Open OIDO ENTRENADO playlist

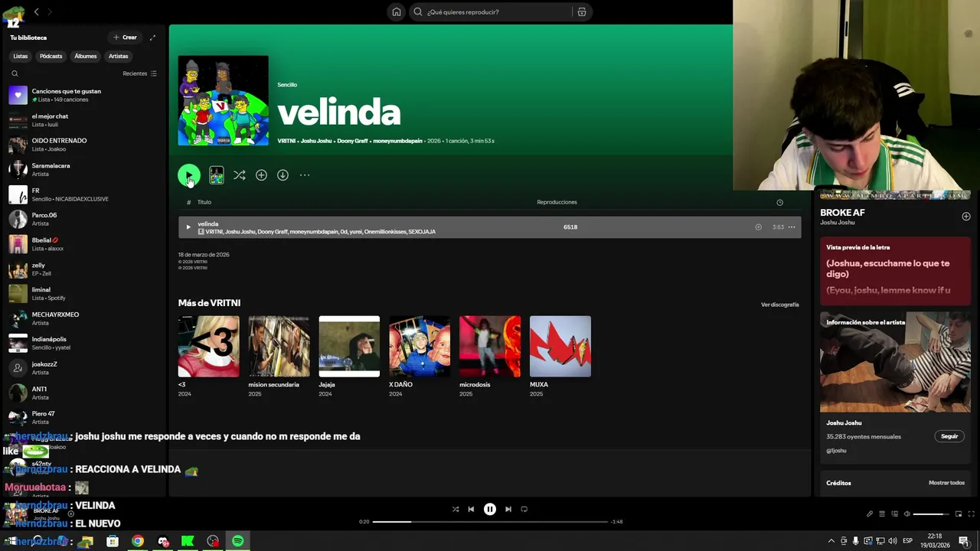coord(83,145)
